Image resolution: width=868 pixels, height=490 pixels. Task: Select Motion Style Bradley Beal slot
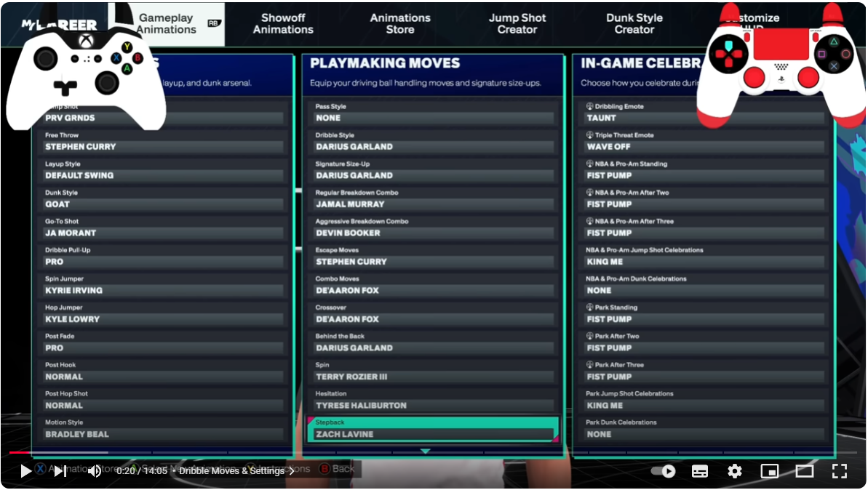[x=162, y=429]
